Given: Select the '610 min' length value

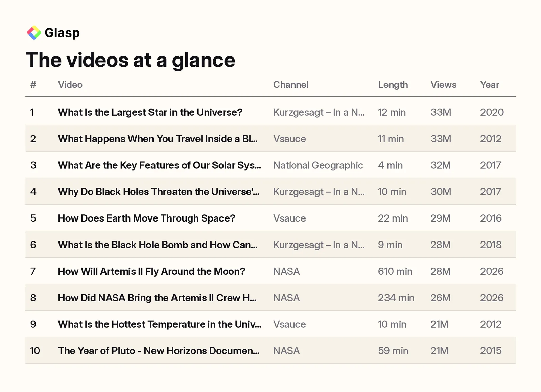Looking at the screenshot, I should [x=395, y=271].
